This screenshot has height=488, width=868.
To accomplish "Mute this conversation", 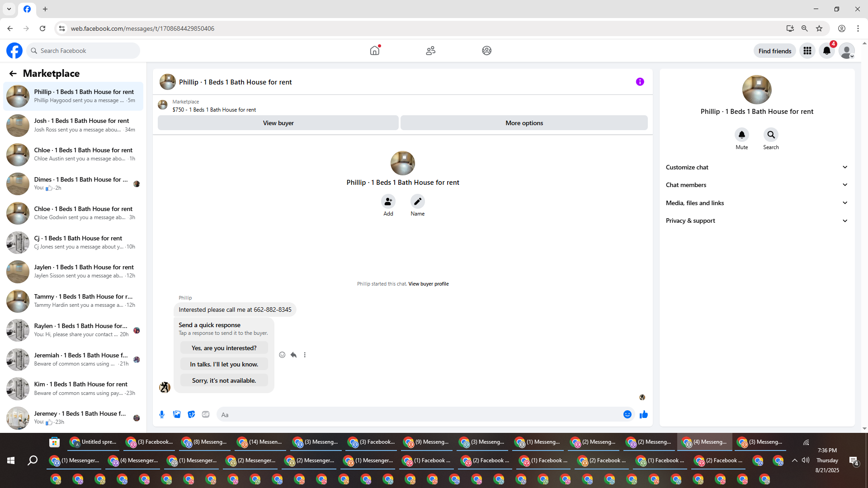I will pos(741,135).
